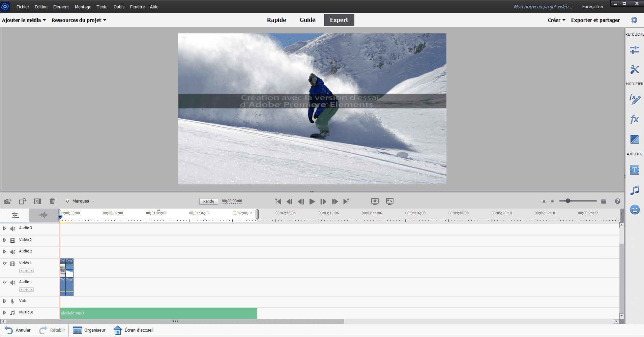The height and width of the screenshot is (337, 644).
Task: Toggle the Vidéo 2 track film icon
Action: coord(12,240)
